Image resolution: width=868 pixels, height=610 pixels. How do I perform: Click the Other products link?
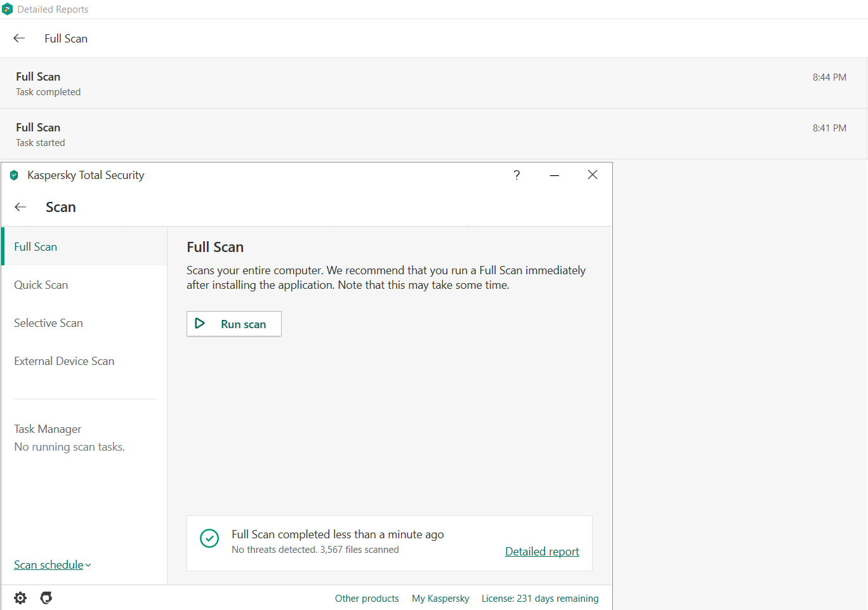click(367, 599)
